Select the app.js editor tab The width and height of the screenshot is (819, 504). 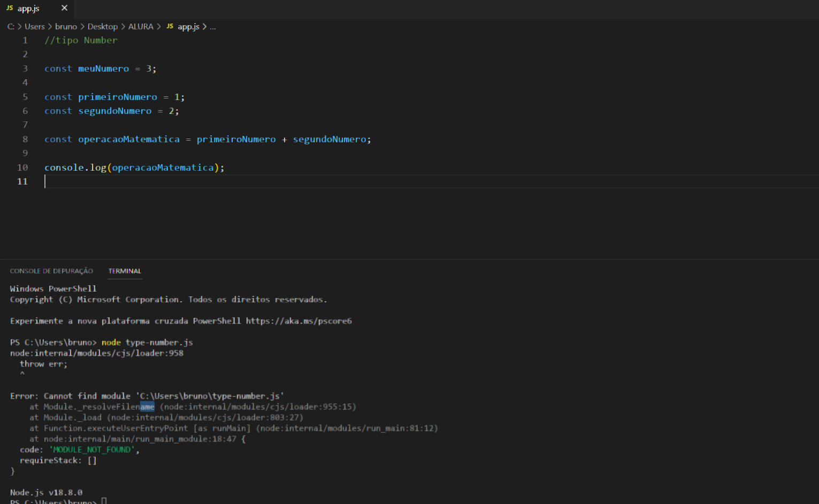point(36,9)
